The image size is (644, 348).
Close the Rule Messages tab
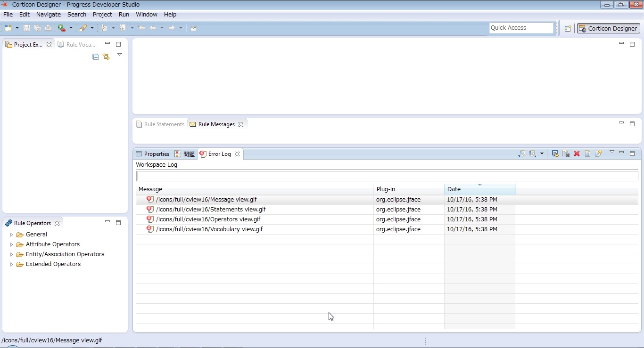(241, 124)
